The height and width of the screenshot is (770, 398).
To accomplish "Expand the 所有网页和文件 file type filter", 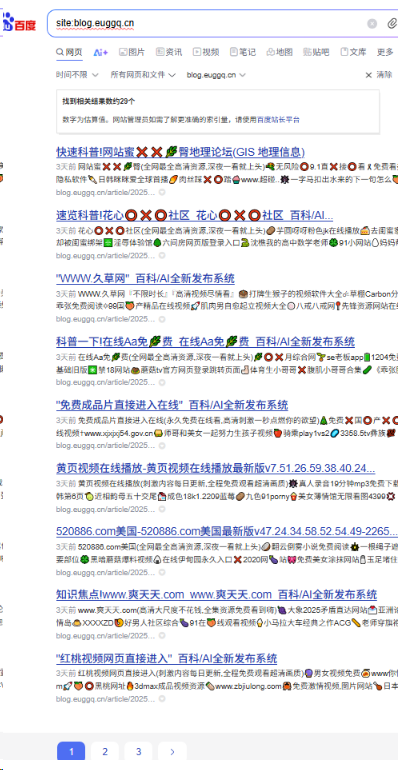I will (143, 75).
